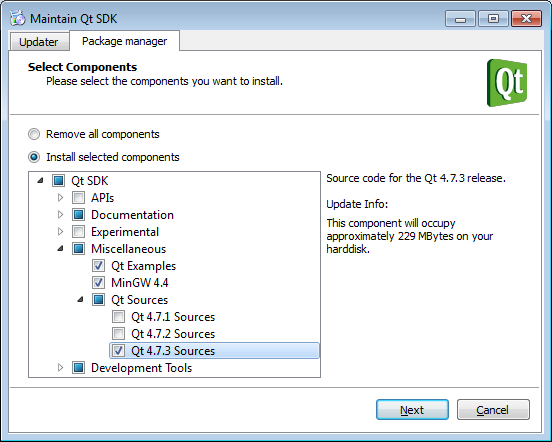Image resolution: width=552 pixels, height=442 pixels.
Task: Expand the Development Tools tree node
Action: (x=61, y=368)
